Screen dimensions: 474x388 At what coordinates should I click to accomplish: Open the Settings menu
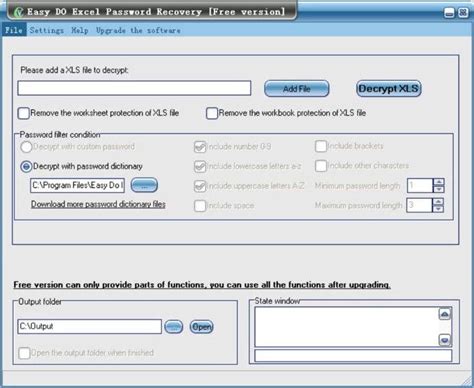pyautogui.click(x=46, y=30)
